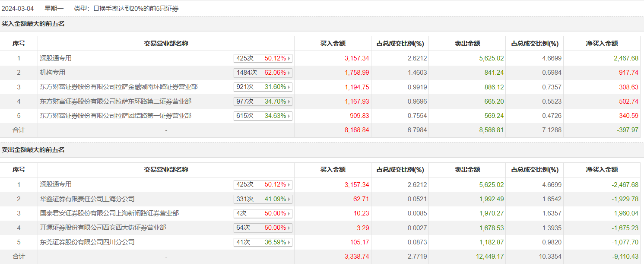Click the arrow beside 41次 36.59%
This screenshot has height=266, width=644.
tap(289, 243)
